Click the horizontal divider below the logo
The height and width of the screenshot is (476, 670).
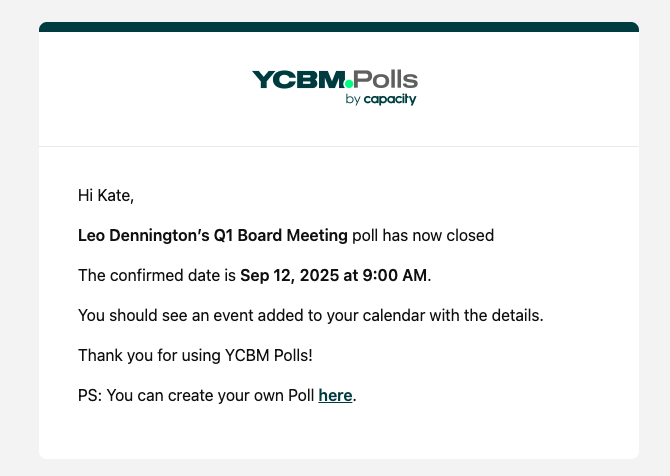(x=338, y=147)
